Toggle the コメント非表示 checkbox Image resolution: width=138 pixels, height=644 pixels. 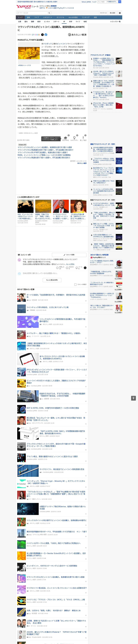tap(75, 285)
